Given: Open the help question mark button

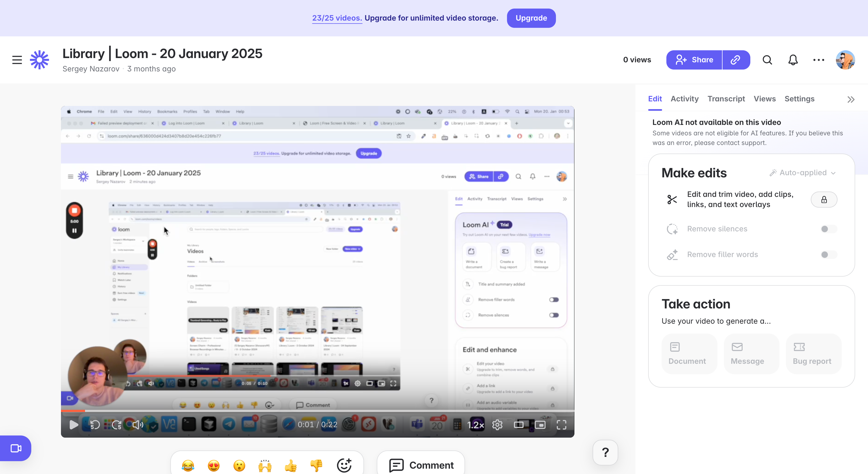Looking at the screenshot, I should click(605, 452).
